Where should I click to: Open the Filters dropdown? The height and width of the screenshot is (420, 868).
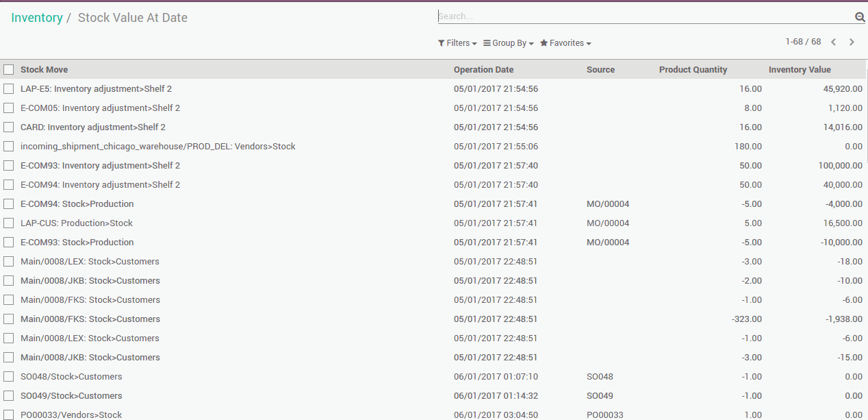coord(457,43)
